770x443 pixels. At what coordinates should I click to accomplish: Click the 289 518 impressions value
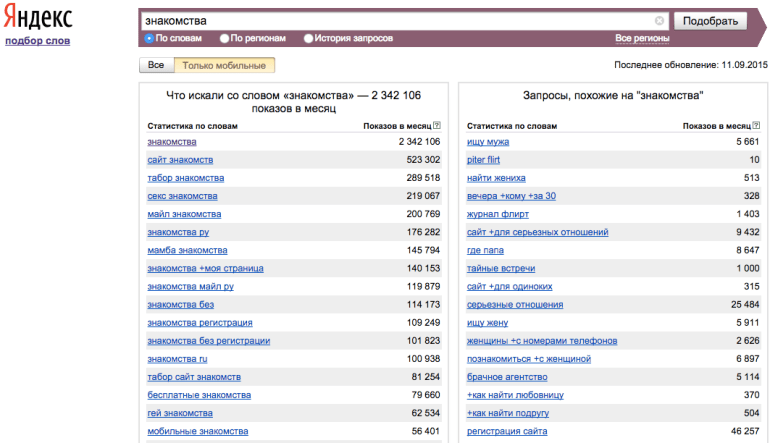click(x=423, y=178)
